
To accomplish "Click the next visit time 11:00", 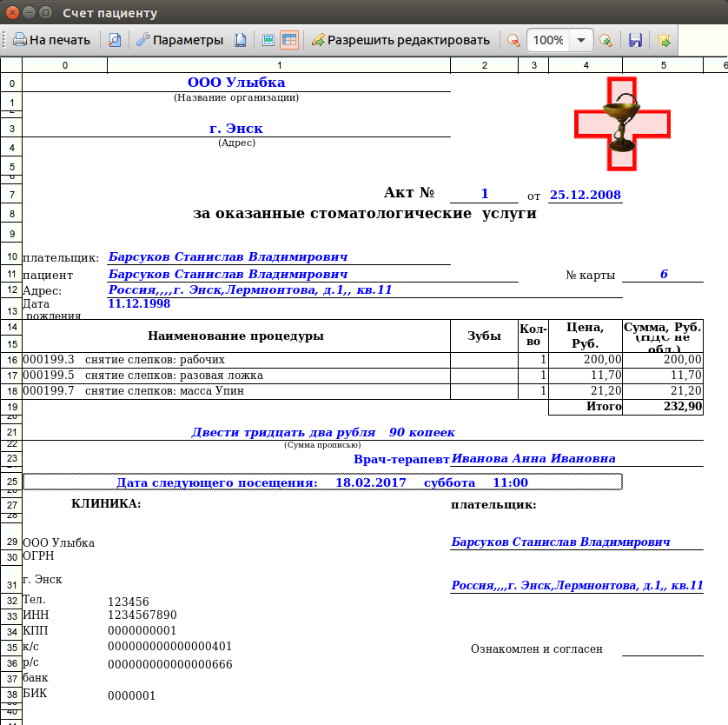I will pos(510,482).
